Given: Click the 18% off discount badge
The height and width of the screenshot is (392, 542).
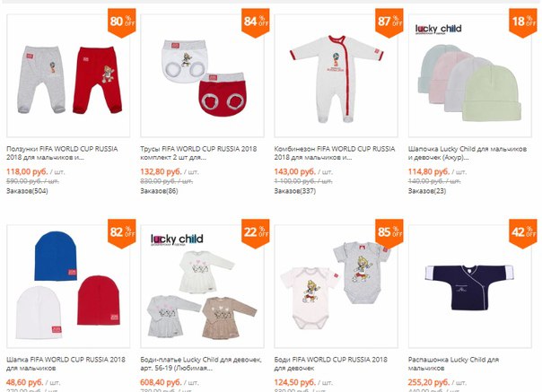Looking at the screenshot, I should [523, 22].
